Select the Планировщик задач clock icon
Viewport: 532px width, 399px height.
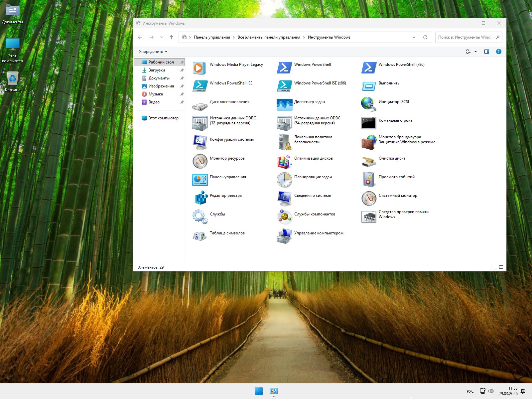(x=284, y=180)
